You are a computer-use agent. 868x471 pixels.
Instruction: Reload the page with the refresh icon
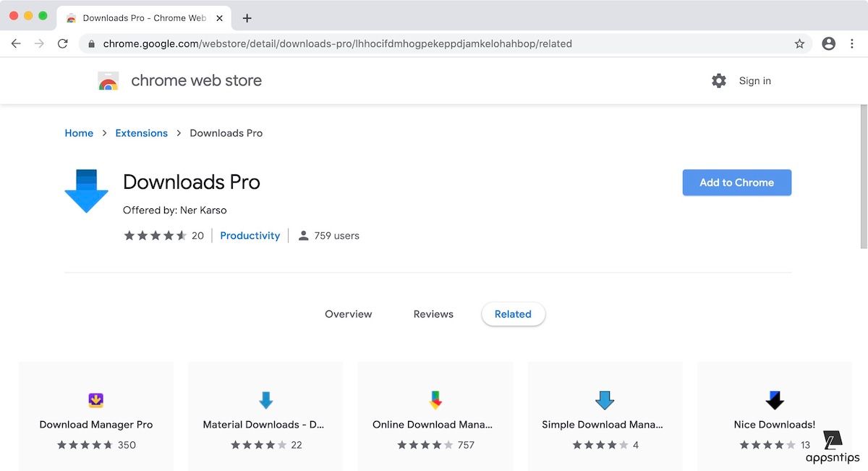click(x=63, y=43)
